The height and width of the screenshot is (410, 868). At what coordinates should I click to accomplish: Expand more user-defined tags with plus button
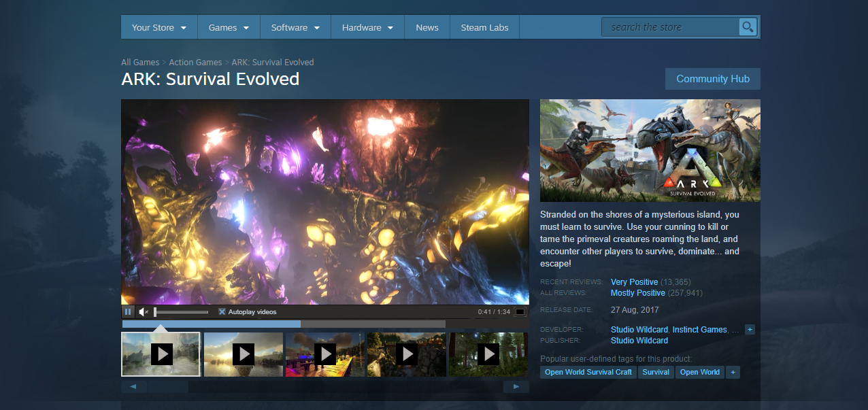pyautogui.click(x=733, y=373)
